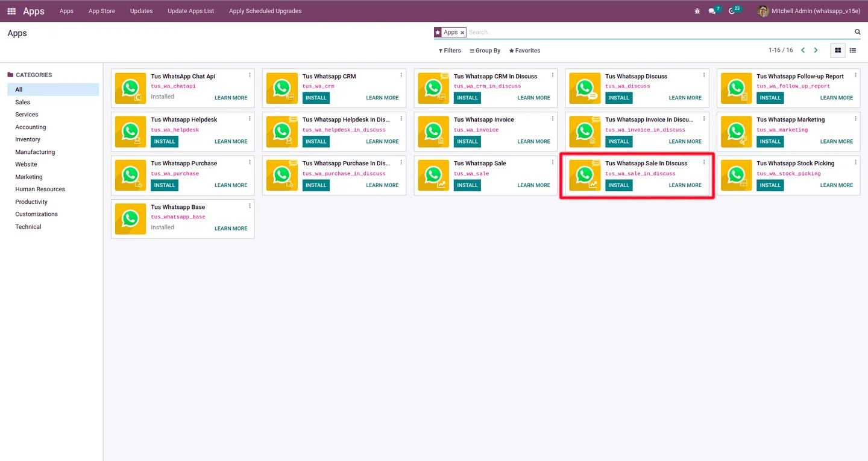Open kebab menu on Tus Whatsapp Base card
This screenshot has height=461, width=868.
click(250, 206)
